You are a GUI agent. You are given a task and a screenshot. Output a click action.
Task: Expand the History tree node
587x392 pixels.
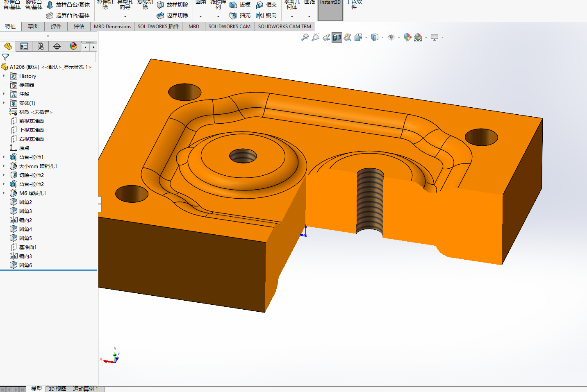click(x=4, y=76)
